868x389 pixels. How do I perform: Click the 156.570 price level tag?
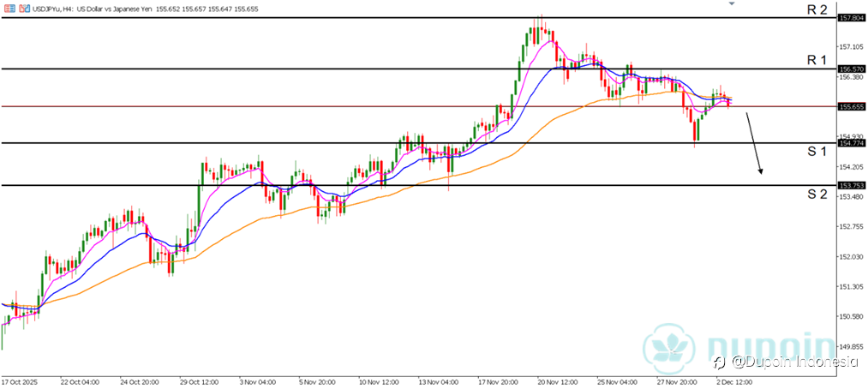pos(851,69)
